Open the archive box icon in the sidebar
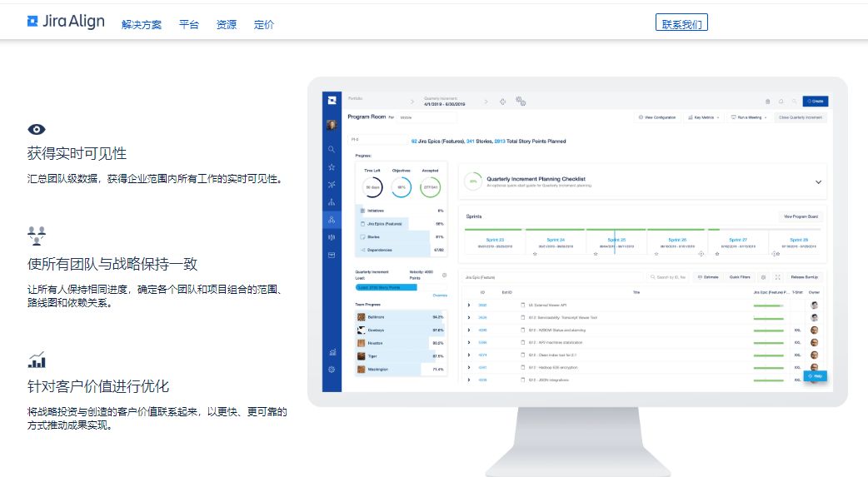This screenshot has height=477, width=868. pyautogui.click(x=332, y=255)
